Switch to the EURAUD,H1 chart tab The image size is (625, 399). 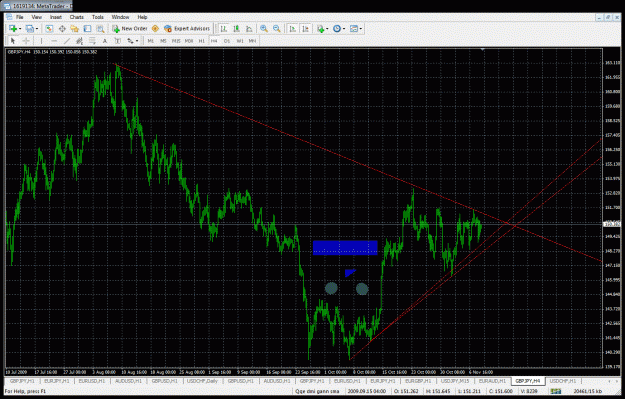pyautogui.click(x=492, y=381)
